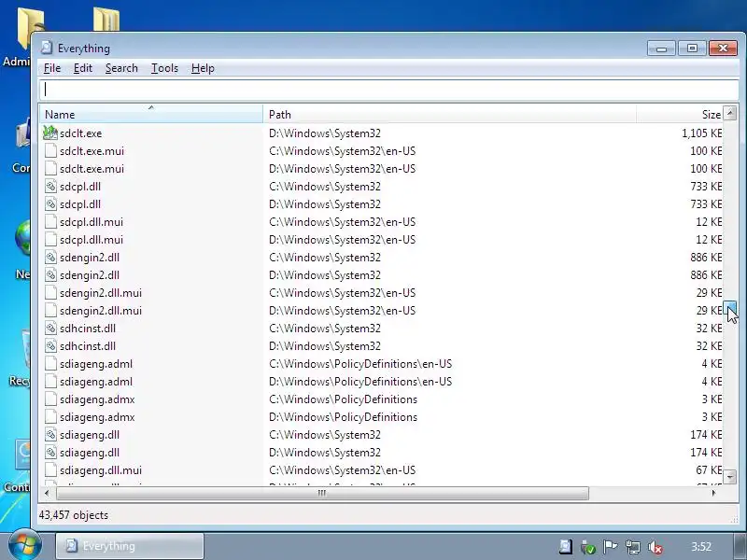Click the Everything taskbar button

[x=130, y=546]
